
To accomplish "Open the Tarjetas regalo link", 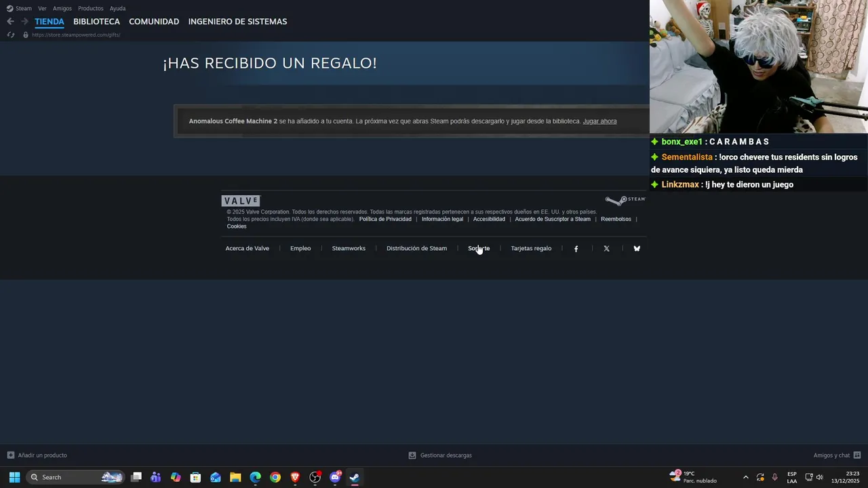I will click(531, 248).
